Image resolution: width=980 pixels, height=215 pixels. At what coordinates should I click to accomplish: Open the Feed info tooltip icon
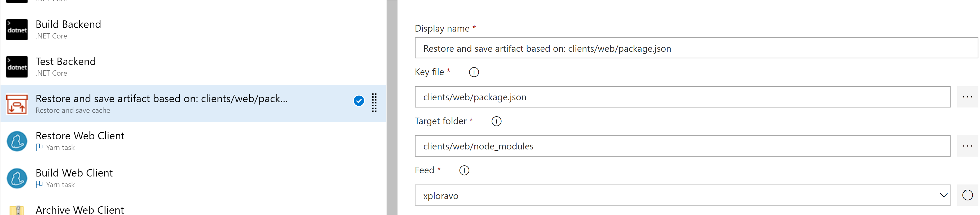[x=464, y=170]
